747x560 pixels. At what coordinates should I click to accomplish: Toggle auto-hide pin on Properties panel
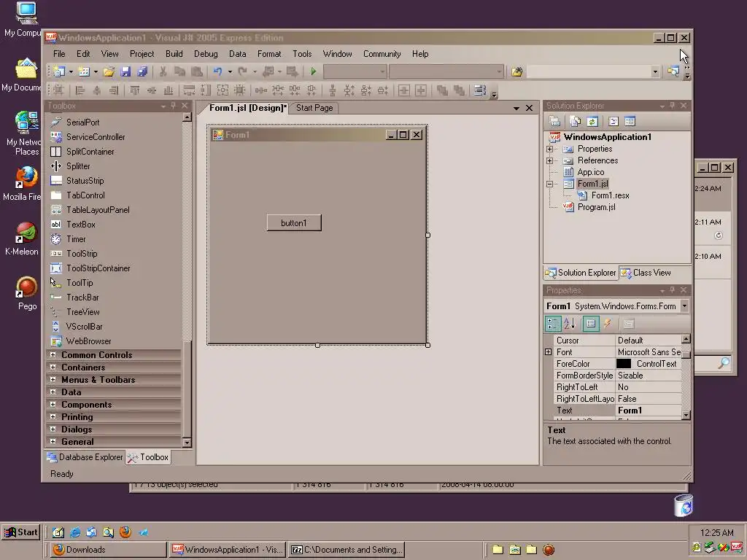672,290
